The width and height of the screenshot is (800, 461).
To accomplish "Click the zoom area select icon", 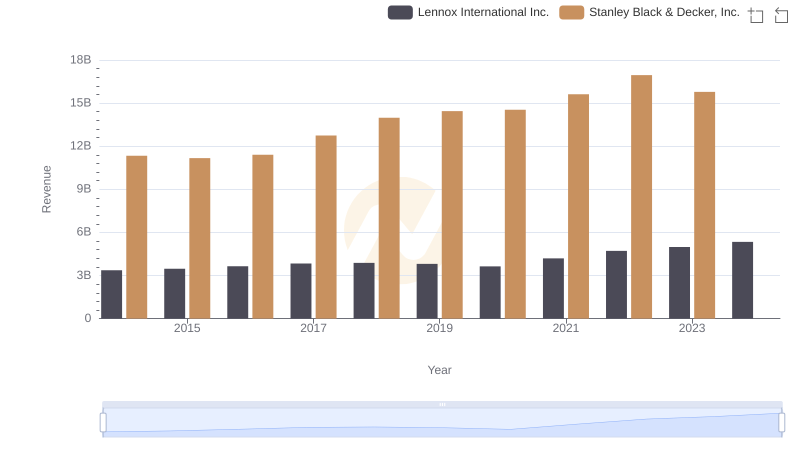I will (x=756, y=15).
